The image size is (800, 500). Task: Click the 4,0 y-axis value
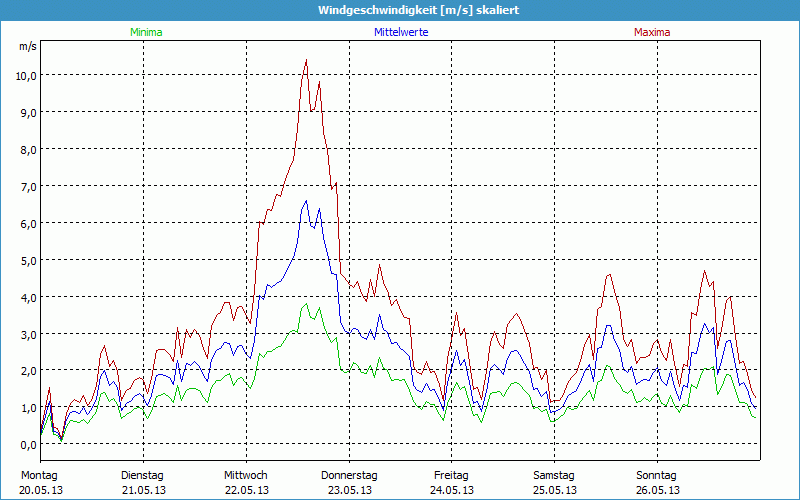coord(29,297)
